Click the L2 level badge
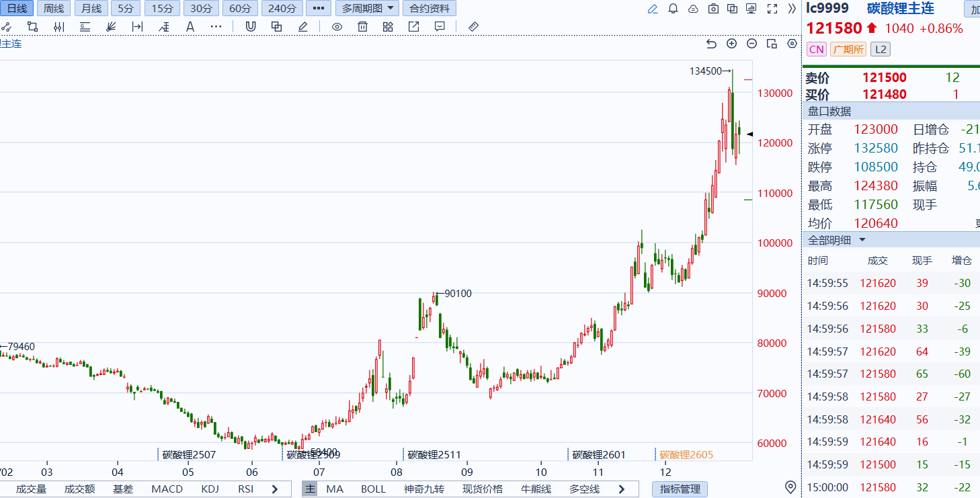980x498 pixels. pos(880,49)
